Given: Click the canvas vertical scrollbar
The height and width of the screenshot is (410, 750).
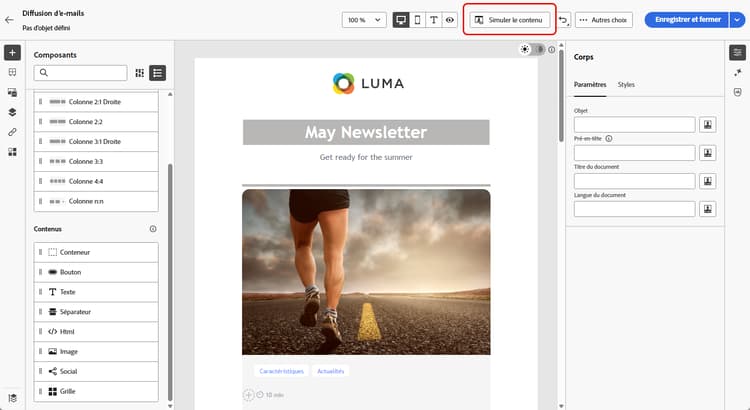Looking at the screenshot, I should coord(561,96).
